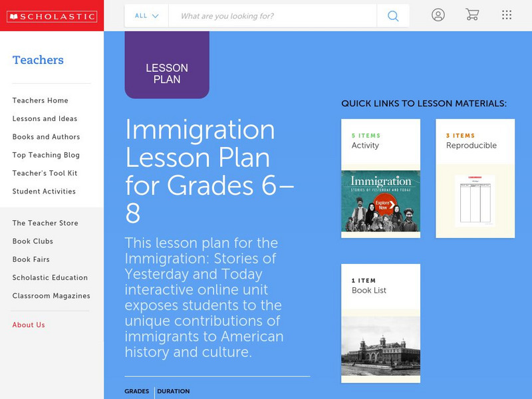The image size is (532, 399).
Task: Click the user account profile icon
Action: (x=438, y=15)
